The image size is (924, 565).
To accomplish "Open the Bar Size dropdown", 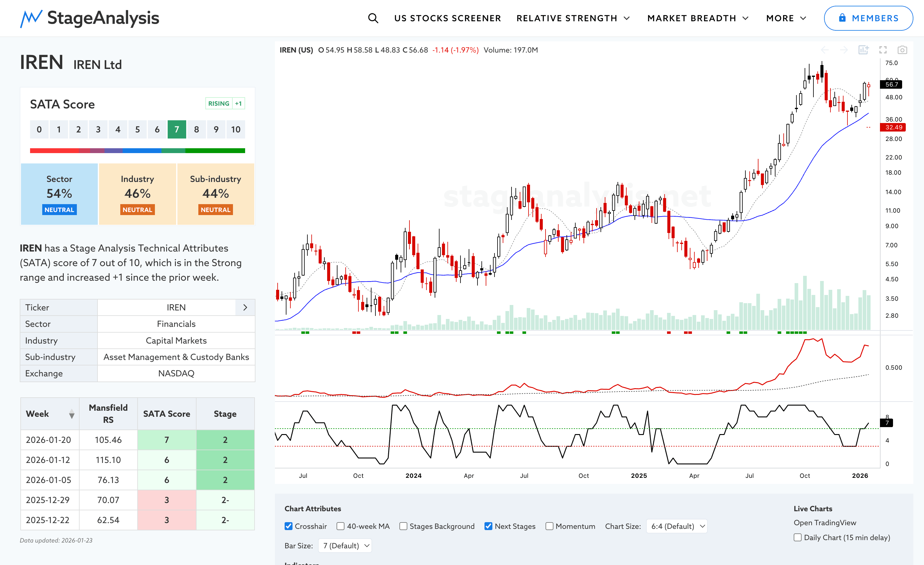I will pyautogui.click(x=345, y=546).
